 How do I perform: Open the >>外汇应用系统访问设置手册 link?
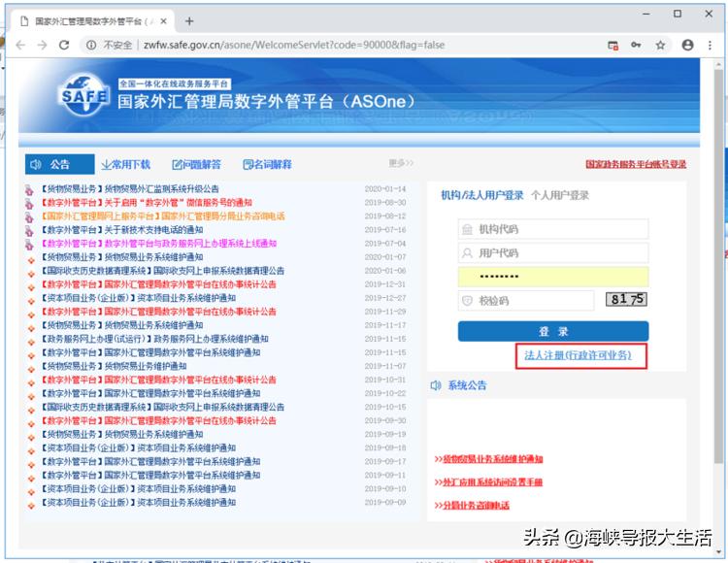[x=488, y=482]
